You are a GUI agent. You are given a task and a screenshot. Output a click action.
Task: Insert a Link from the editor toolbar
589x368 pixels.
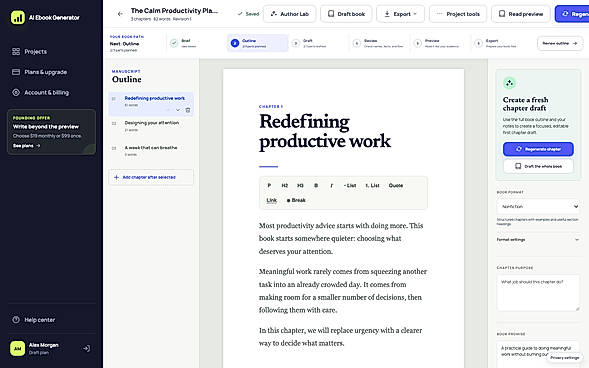[x=272, y=200]
